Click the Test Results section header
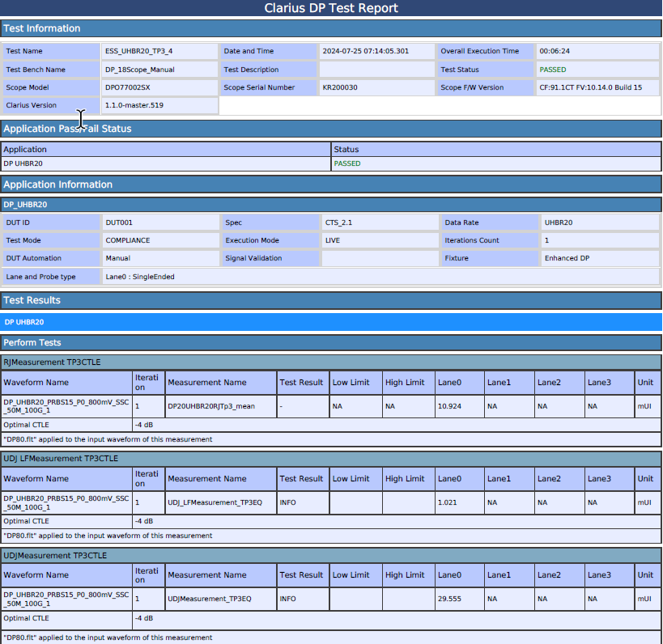 (32, 300)
